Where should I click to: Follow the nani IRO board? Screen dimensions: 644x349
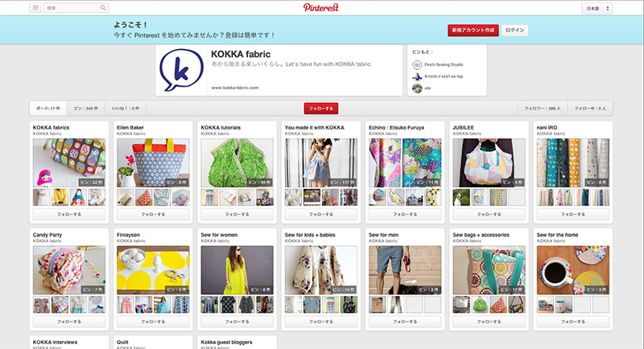tap(573, 214)
